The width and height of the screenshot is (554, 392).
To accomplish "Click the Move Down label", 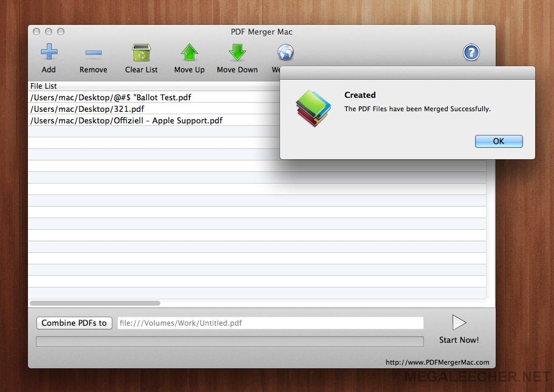I will 237,70.
